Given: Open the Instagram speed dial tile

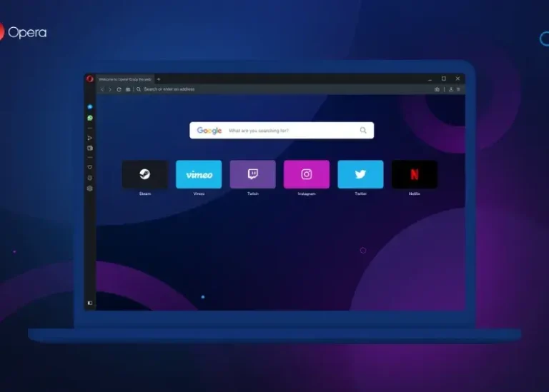Looking at the screenshot, I should pyautogui.click(x=307, y=174).
